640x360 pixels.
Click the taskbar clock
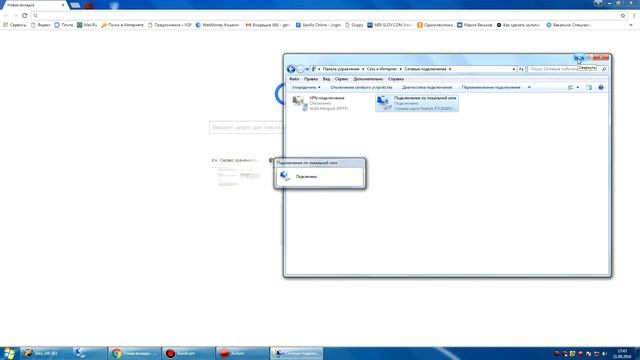pyautogui.click(x=622, y=353)
